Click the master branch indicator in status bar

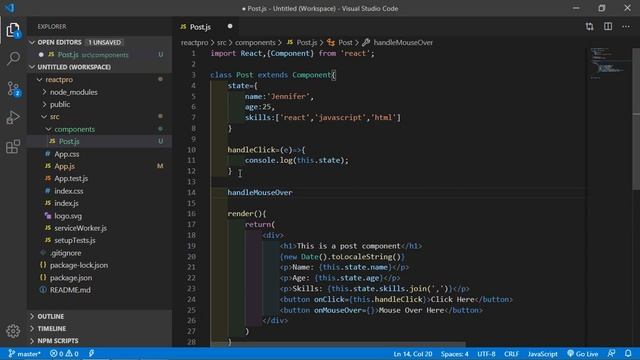(x=24, y=354)
